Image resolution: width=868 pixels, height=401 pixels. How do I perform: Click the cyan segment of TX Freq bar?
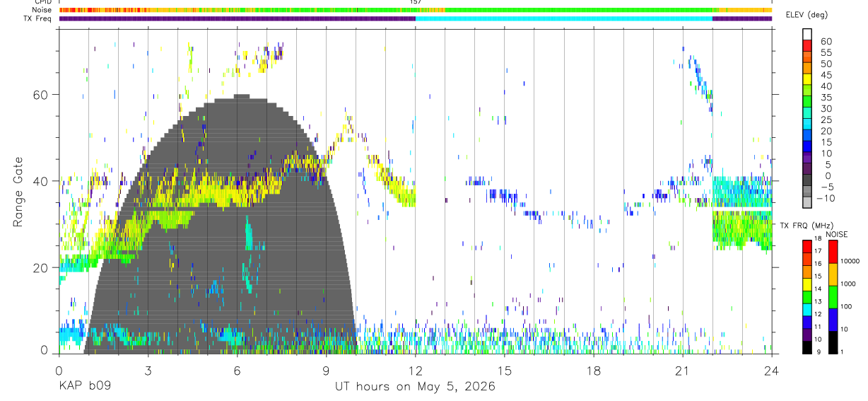click(x=563, y=19)
